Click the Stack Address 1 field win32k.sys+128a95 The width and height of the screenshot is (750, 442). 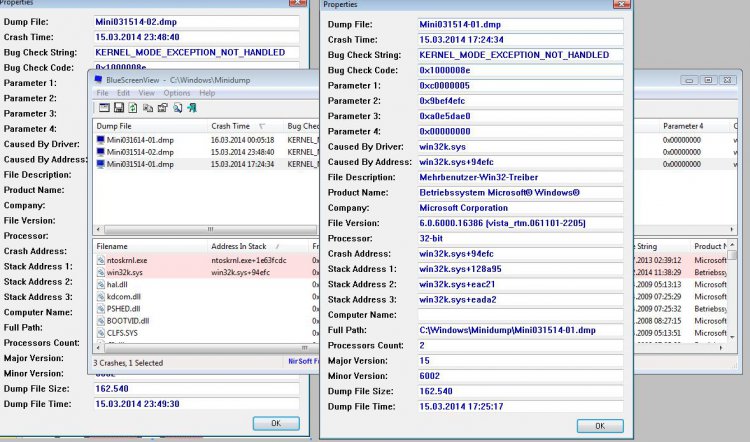coord(520,269)
